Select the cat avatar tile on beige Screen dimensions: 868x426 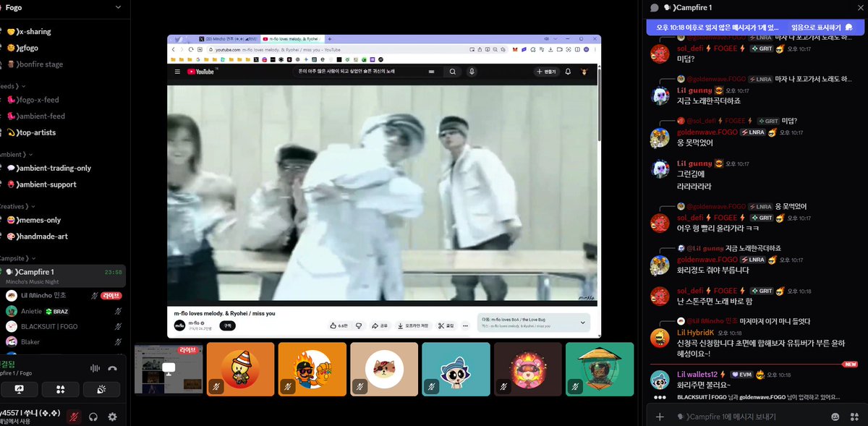(x=384, y=369)
